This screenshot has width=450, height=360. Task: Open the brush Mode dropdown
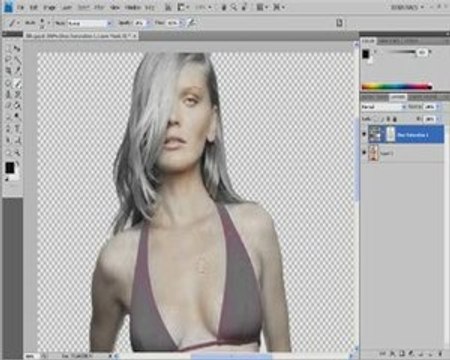coord(90,23)
